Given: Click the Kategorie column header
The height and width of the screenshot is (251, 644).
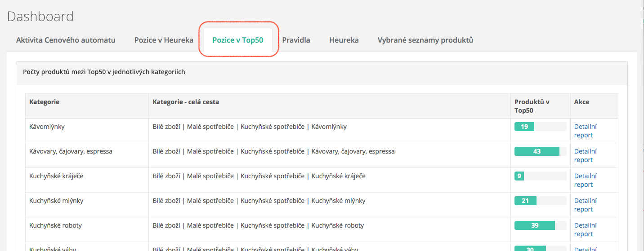Looking at the screenshot, I should 45,102.
